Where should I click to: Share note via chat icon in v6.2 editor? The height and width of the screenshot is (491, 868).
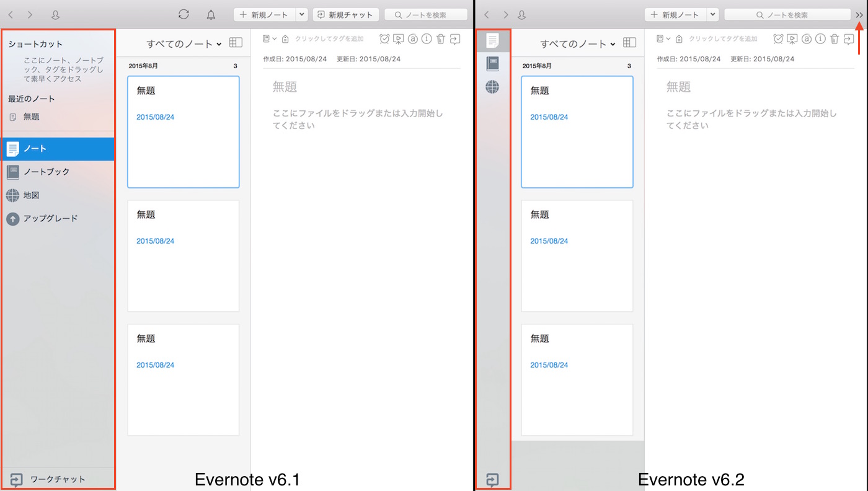849,38
